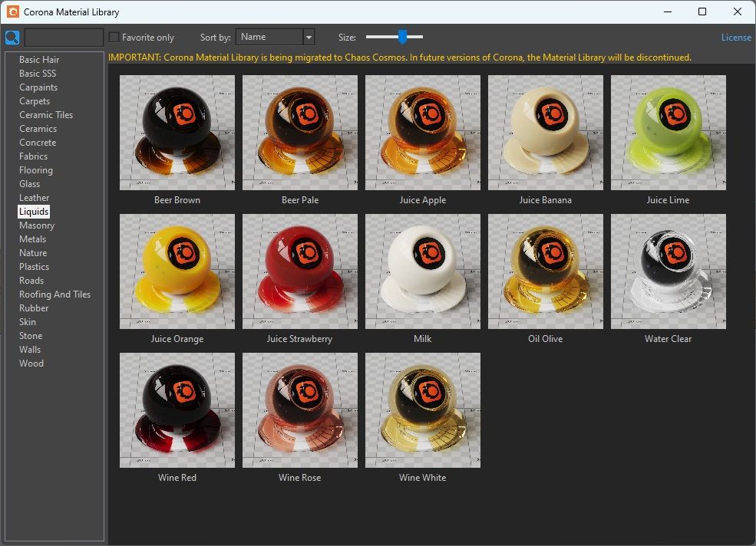Viewport: 756px width, 546px height.
Task: Open the Basic SSS category
Action: (x=38, y=74)
